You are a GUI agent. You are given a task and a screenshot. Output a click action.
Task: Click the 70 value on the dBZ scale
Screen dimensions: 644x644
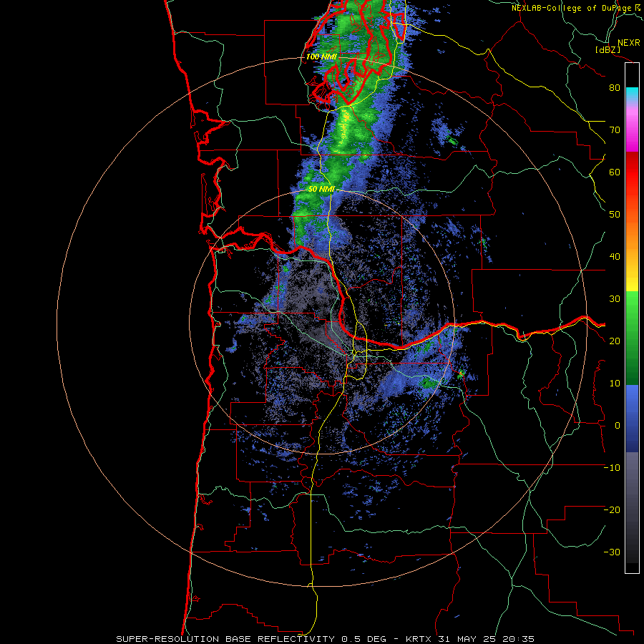tap(615, 130)
